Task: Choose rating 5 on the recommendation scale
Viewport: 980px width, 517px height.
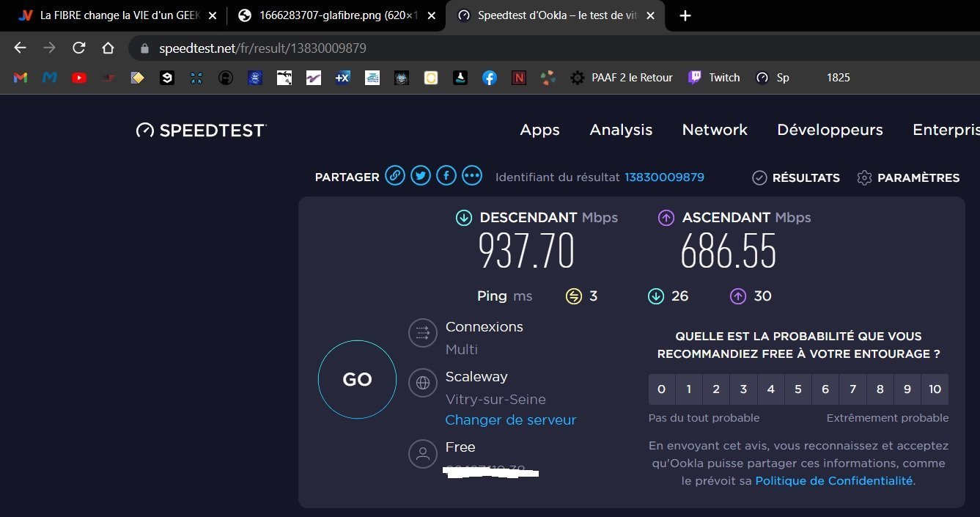Action: tap(797, 389)
